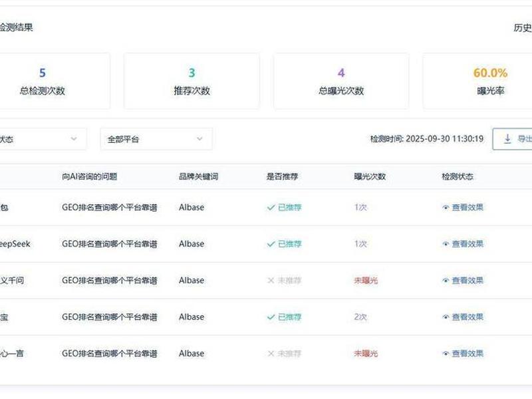Click 未曝光 value in 心一言 row
The height and width of the screenshot is (399, 532).
point(366,354)
